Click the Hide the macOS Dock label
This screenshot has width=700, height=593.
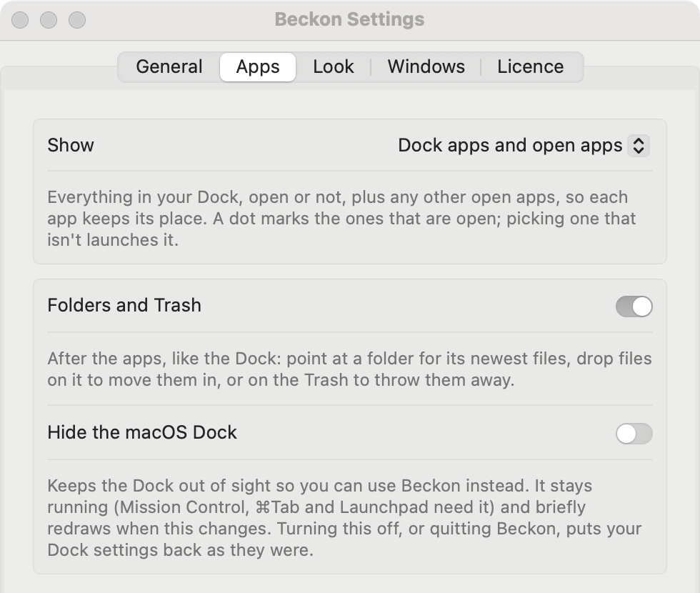point(142,433)
